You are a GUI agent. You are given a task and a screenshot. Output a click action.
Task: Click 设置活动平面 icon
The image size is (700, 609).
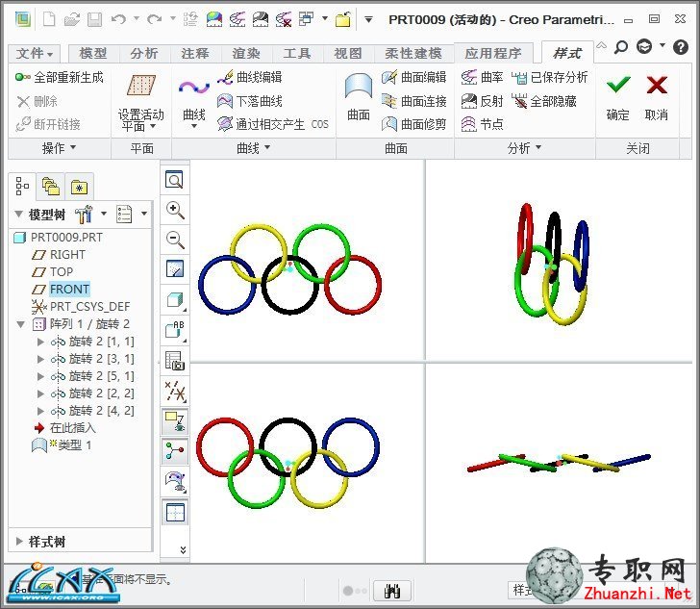click(x=141, y=85)
